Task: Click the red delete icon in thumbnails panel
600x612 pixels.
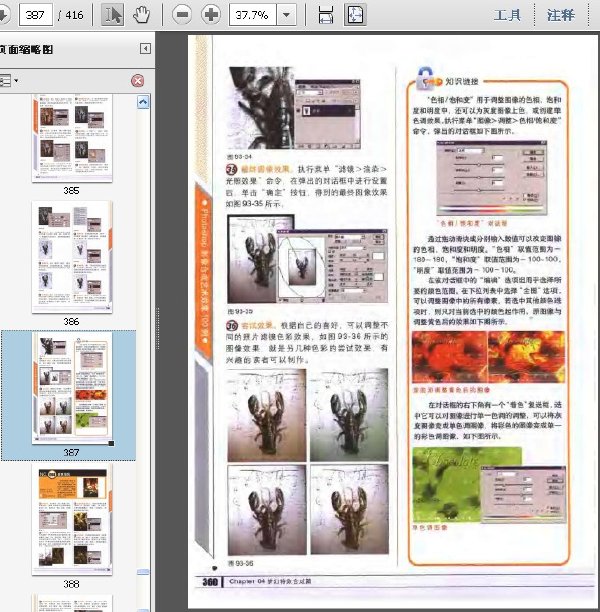Action: pyautogui.click(x=137, y=81)
